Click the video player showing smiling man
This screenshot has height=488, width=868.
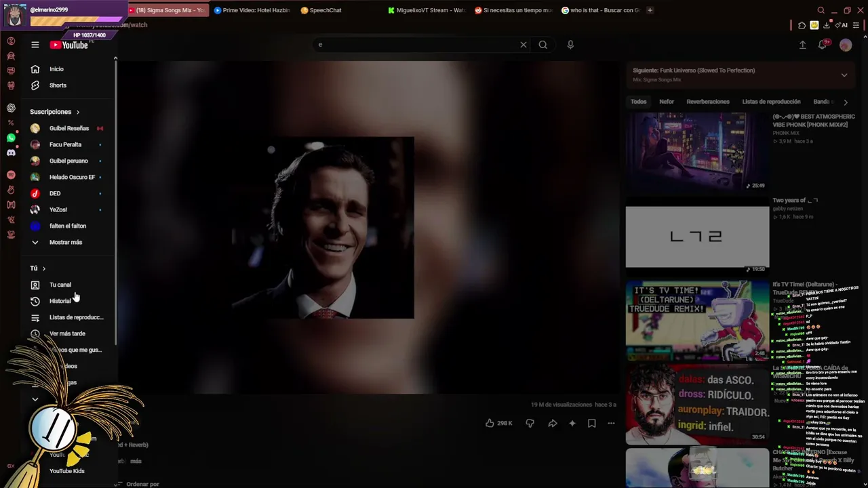[x=369, y=227]
